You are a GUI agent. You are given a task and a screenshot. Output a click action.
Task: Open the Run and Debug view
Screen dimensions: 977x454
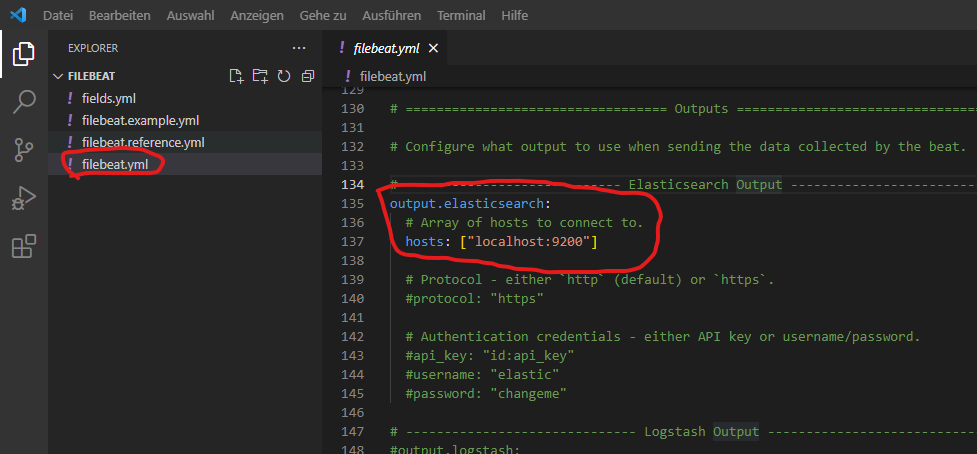click(24, 198)
